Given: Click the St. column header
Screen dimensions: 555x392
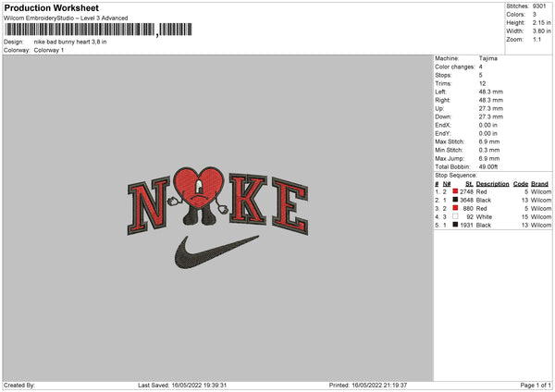Looking at the screenshot, I should 469,184.
